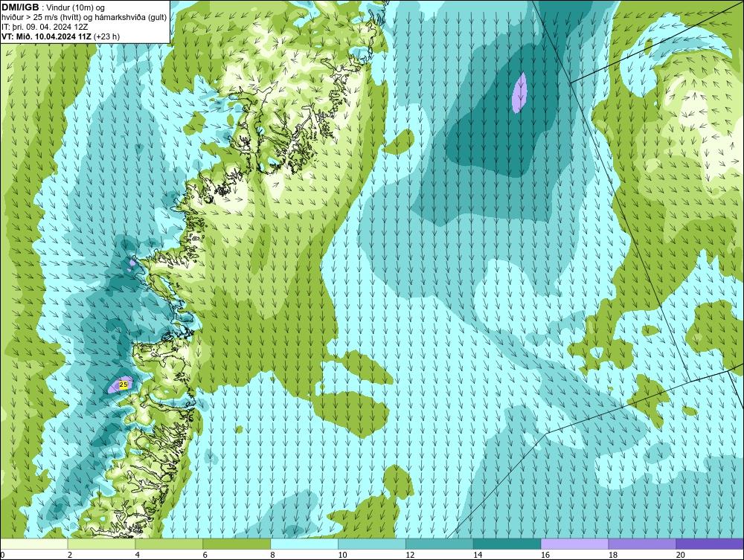744x560 pixels.
Task: Click the 'VT: Mið. 10.04.2024 11Z' valid time
Action: point(46,36)
